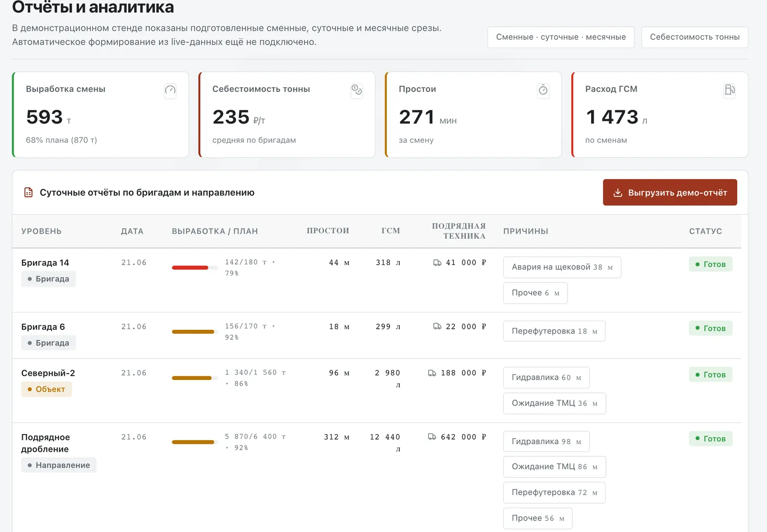Click the timer icon on Простои card
This screenshot has width=767, height=532.
543,90
